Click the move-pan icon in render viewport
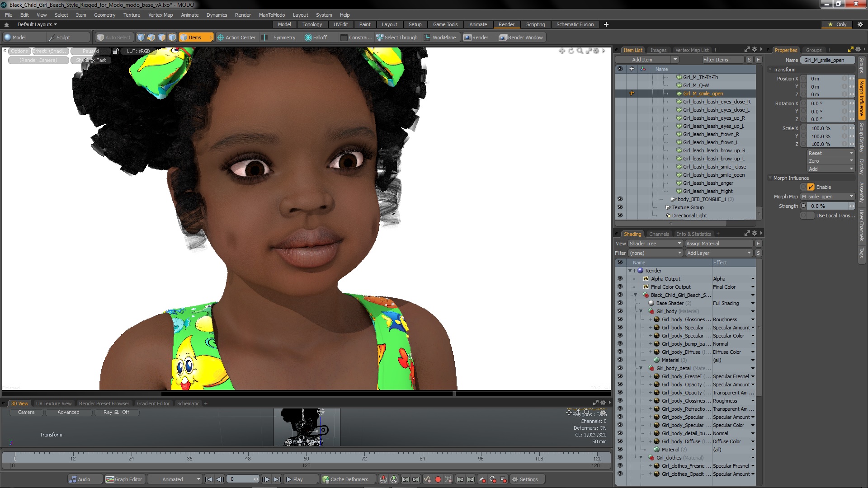 click(562, 51)
